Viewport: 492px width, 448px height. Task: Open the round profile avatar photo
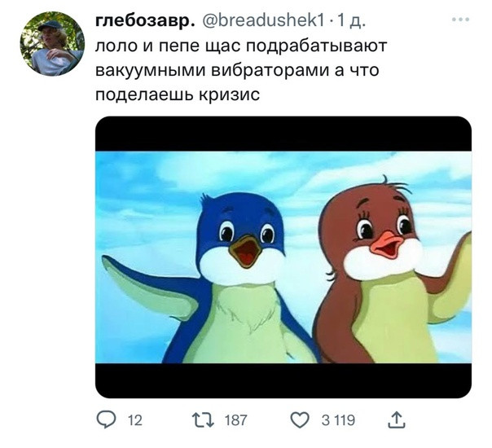(52, 44)
